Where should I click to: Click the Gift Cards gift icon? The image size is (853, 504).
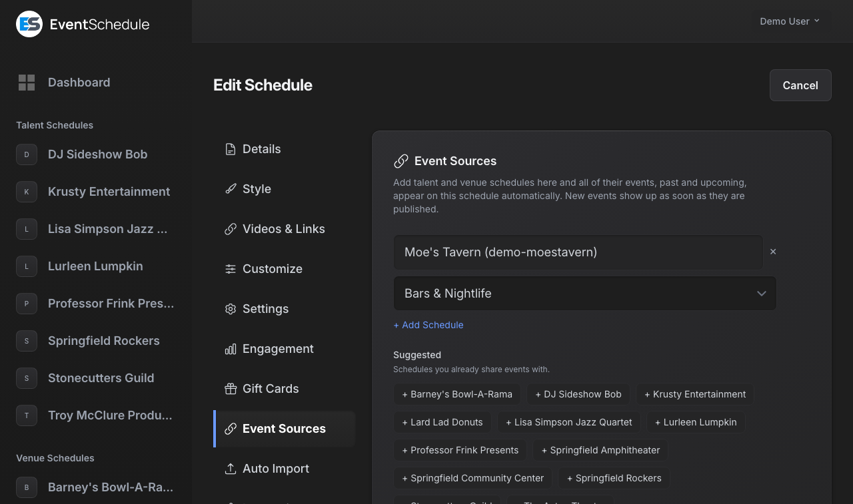pos(231,389)
